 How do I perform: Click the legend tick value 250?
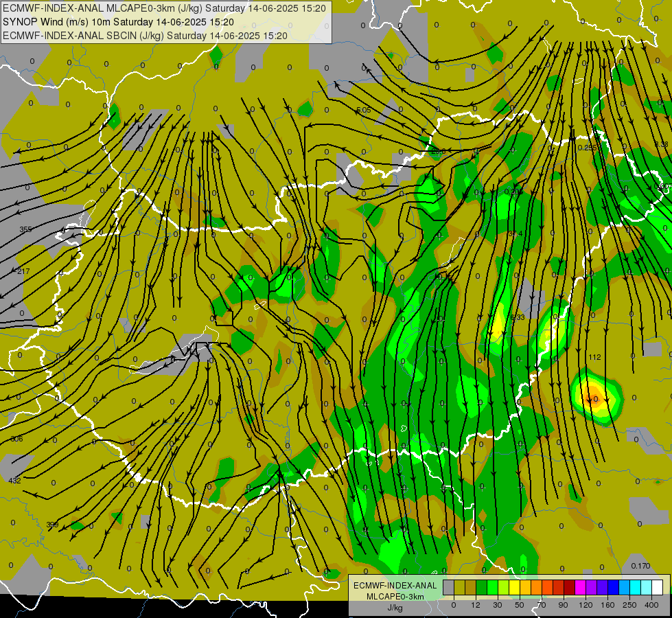(x=629, y=605)
